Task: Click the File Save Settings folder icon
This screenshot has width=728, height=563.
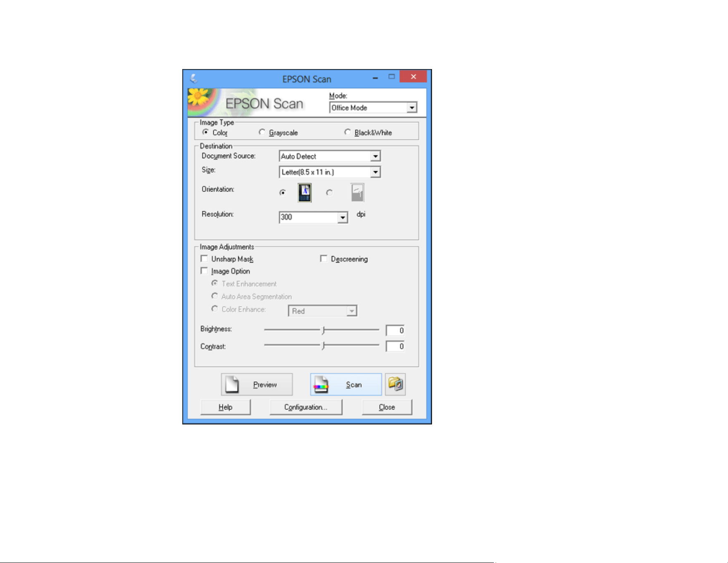Action: 395,384
